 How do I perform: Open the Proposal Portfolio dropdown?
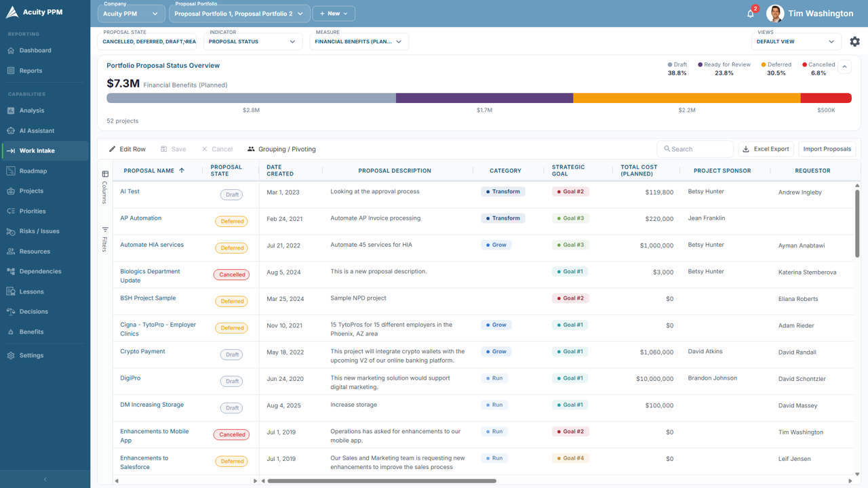point(239,14)
